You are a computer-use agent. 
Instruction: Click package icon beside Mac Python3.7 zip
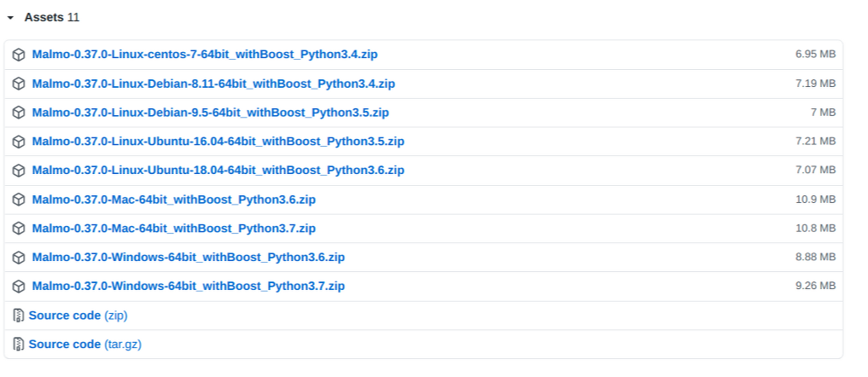pos(19,228)
